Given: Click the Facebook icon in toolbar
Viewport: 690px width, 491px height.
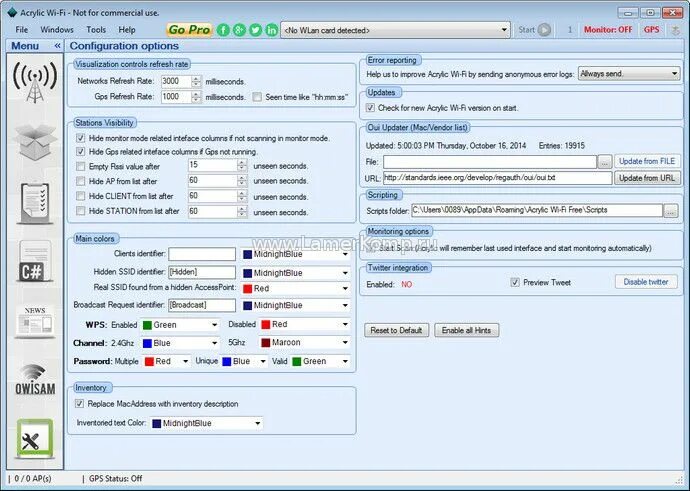Looking at the screenshot, I should click(x=223, y=30).
